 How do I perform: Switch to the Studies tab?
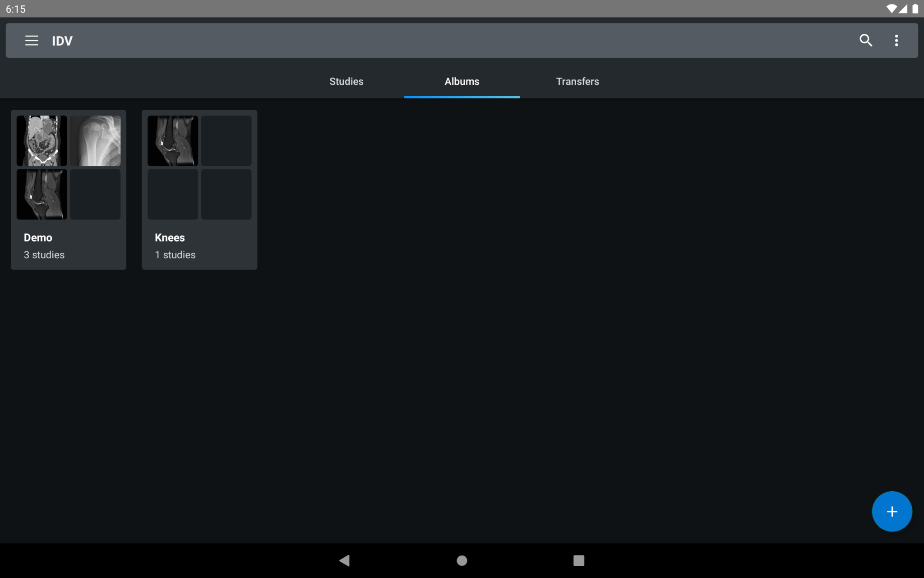pos(346,81)
